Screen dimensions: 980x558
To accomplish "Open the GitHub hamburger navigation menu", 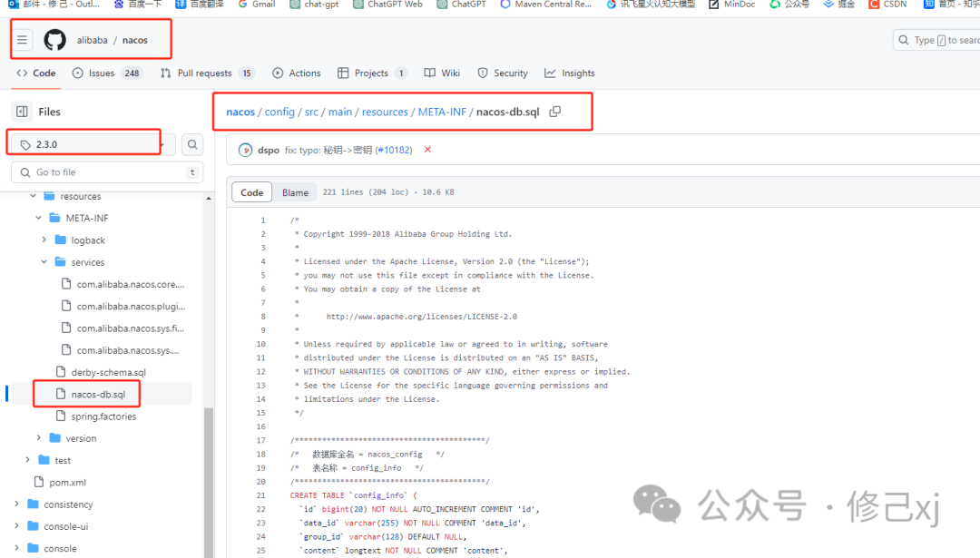I will [22, 40].
